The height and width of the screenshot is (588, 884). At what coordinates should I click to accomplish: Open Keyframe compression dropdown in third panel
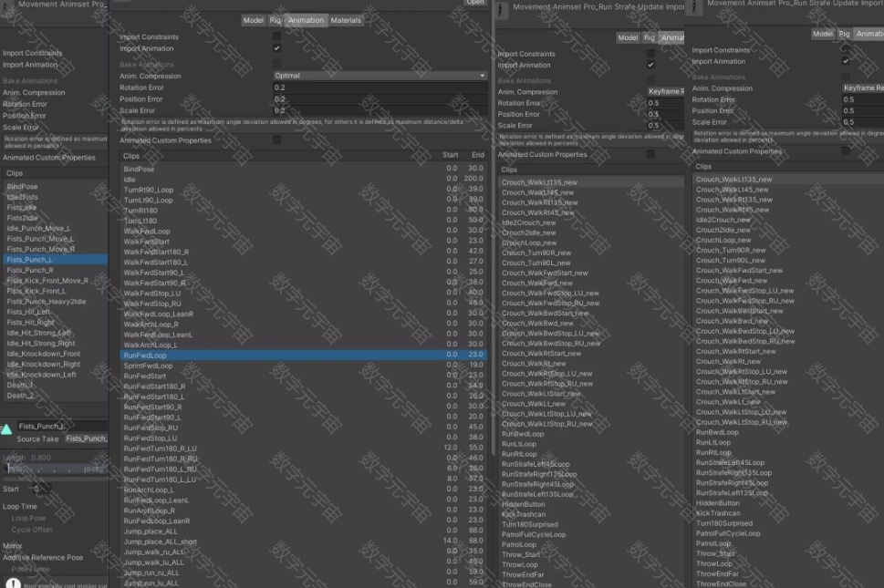666,91
